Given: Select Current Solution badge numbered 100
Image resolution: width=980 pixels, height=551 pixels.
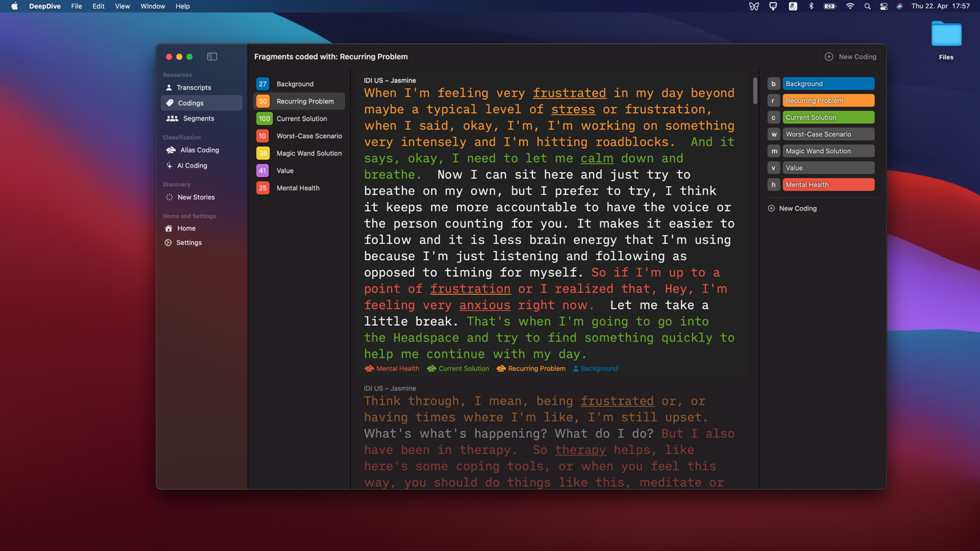Looking at the screenshot, I should pos(264,119).
